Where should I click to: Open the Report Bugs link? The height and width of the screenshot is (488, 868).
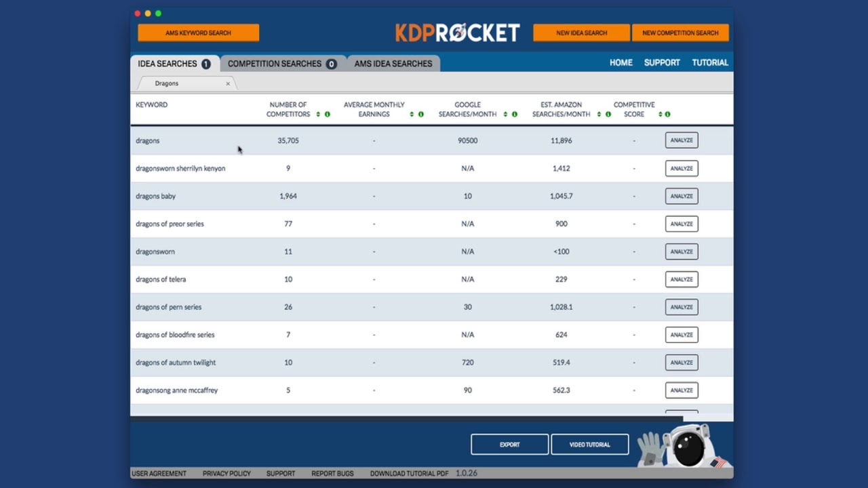(332, 474)
